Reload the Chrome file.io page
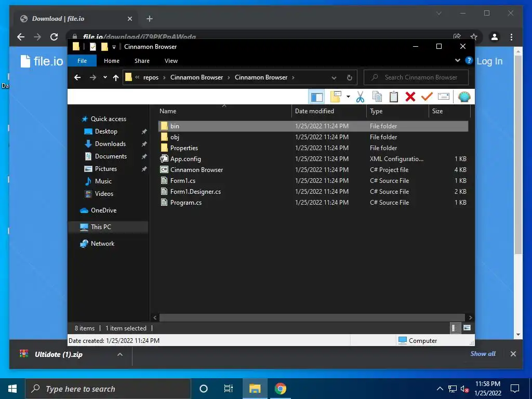Image resolution: width=532 pixels, height=399 pixels. coord(54,37)
